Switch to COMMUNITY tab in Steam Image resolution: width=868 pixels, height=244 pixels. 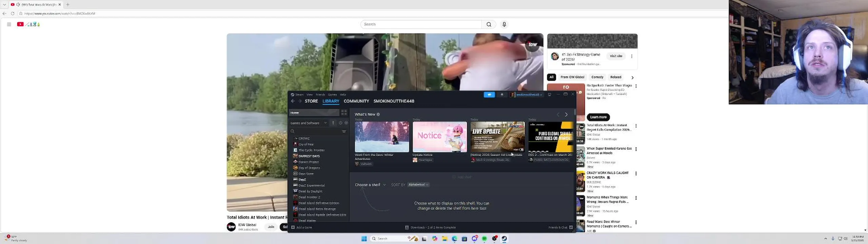coord(356,101)
